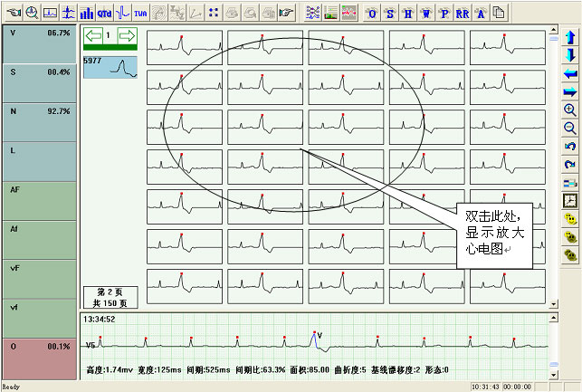Click the O toolbar button
The image size is (582, 392).
point(371,13)
